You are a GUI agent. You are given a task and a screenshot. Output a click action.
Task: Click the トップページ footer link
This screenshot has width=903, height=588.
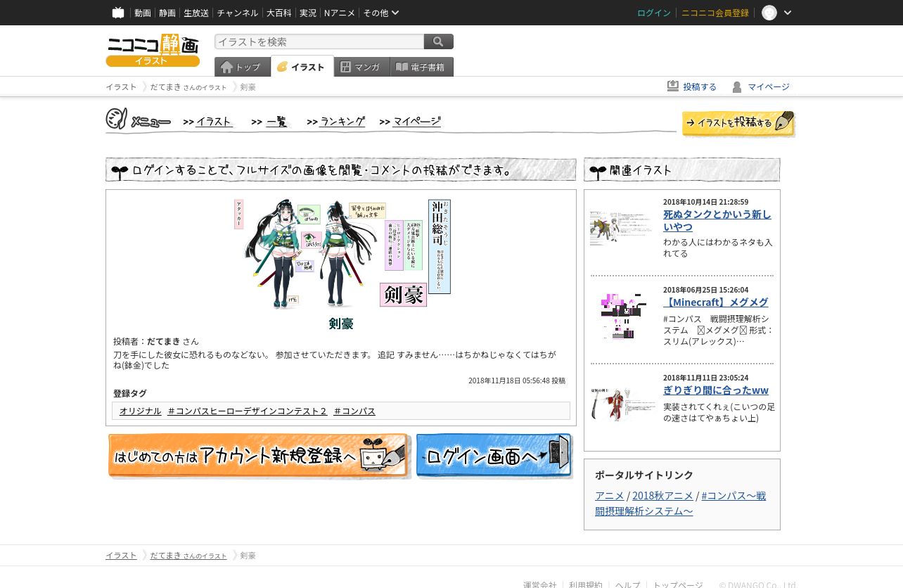[678, 584]
